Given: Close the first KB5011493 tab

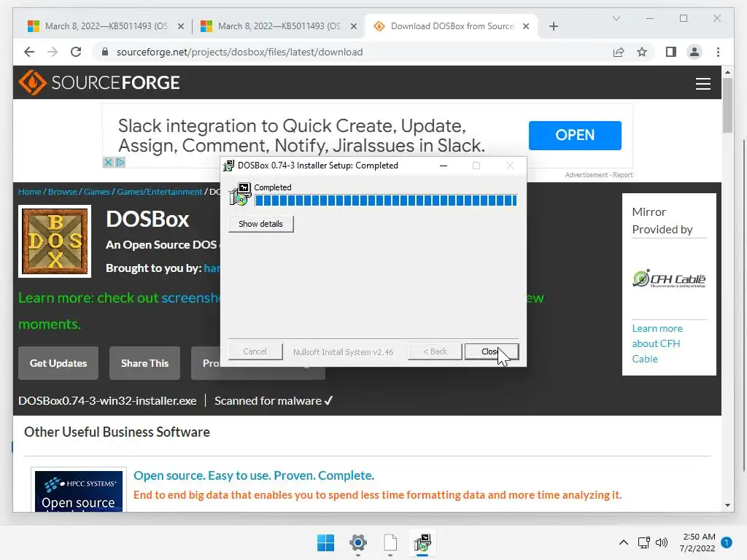Looking at the screenshot, I should pos(181,26).
